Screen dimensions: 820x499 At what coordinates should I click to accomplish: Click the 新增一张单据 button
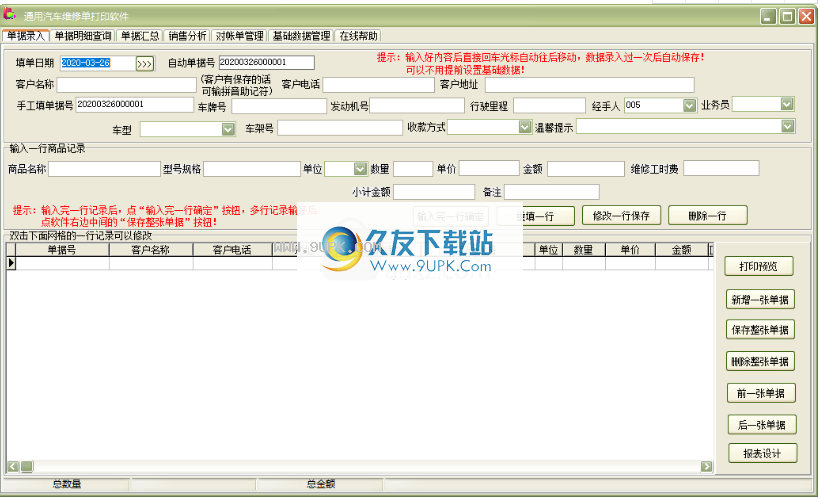[x=760, y=300]
